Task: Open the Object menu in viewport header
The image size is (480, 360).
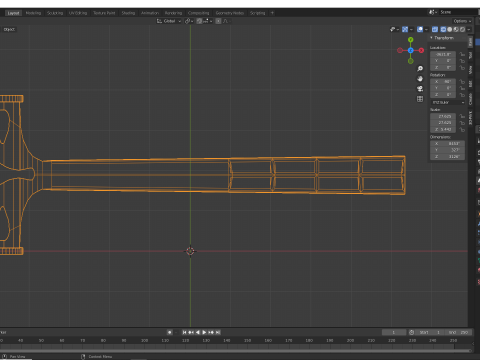Action: point(9,29)
